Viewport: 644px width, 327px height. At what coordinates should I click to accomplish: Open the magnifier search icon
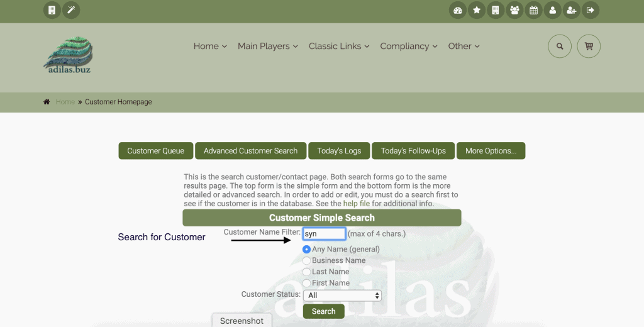point(559,46)
